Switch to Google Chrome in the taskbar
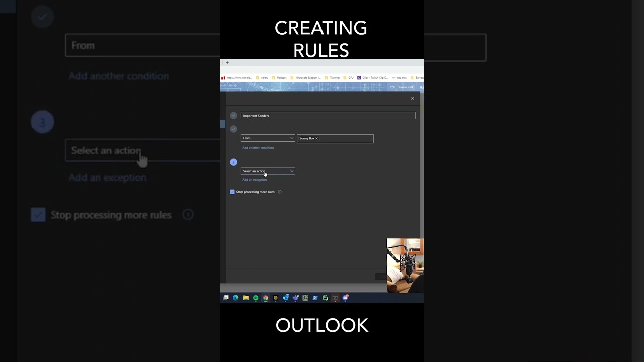The image size is (644, 362). [266, 298]
